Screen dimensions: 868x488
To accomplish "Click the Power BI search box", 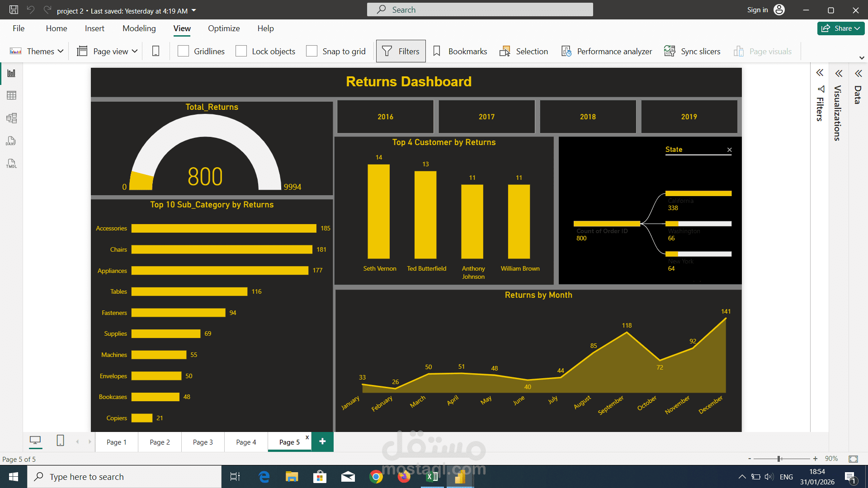I will pos(480,10).
